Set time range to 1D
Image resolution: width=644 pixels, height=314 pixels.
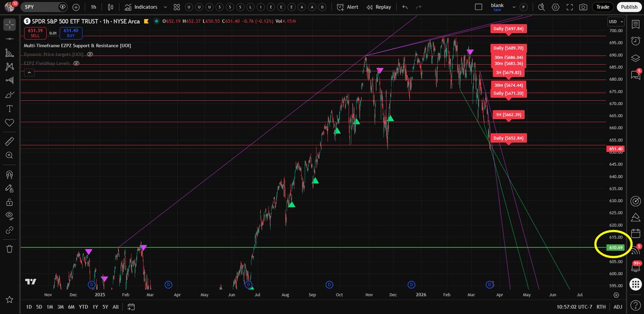pyautogui.click(x=29, y=307)
